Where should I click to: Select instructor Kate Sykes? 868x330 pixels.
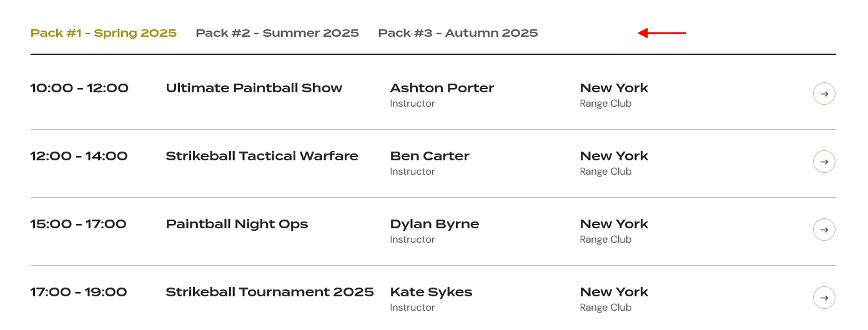point(431,292)
